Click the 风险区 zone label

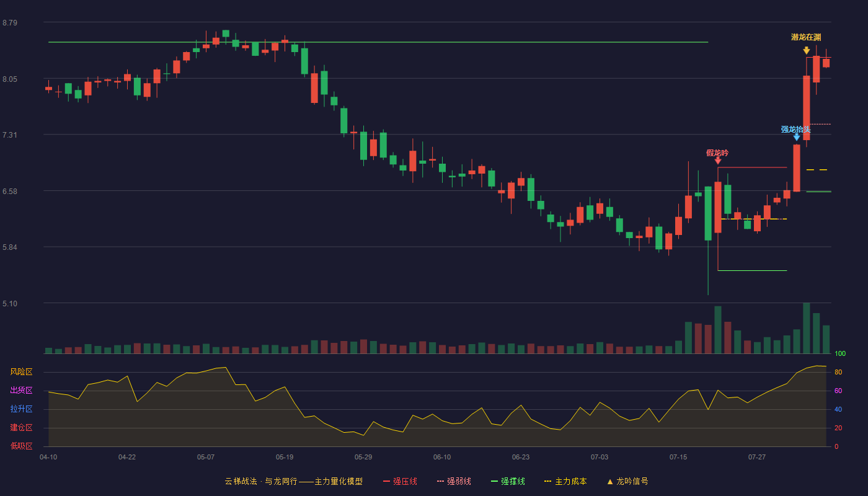click(21, 372)
